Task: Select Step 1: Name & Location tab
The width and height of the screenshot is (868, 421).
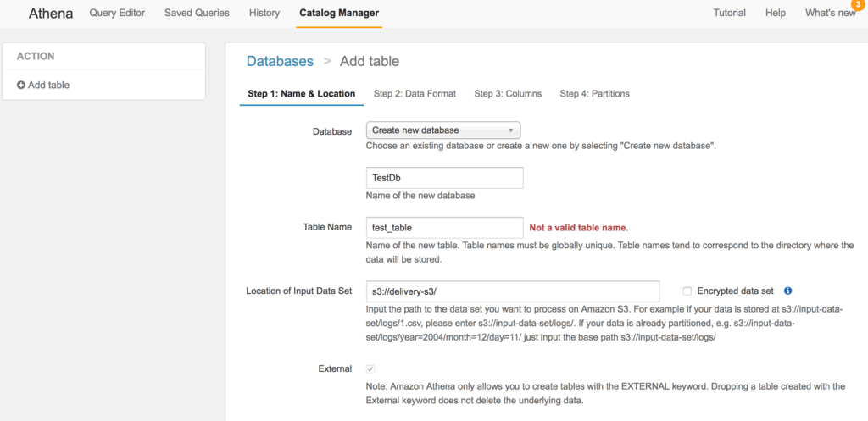Action: pos(301,93)
